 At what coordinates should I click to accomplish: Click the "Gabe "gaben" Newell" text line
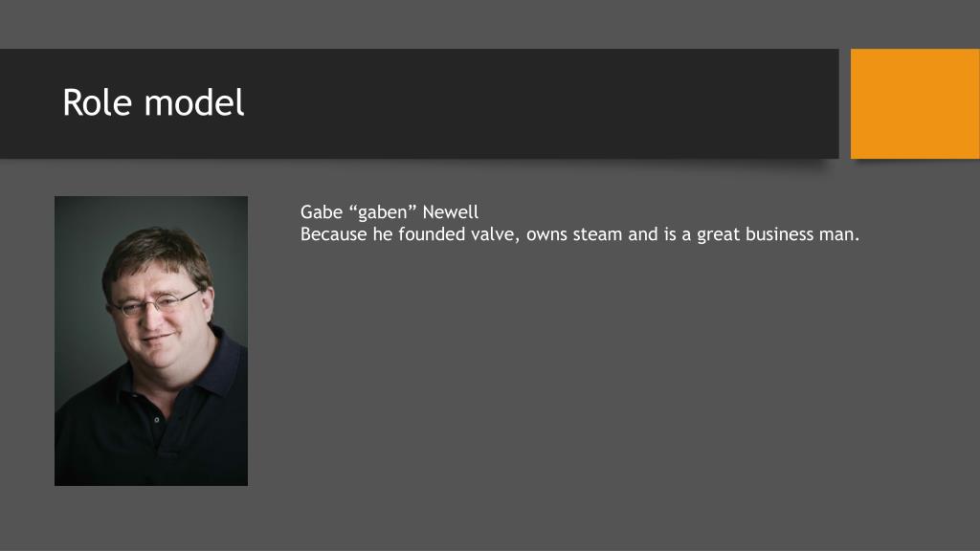click(x=390, y=211)
